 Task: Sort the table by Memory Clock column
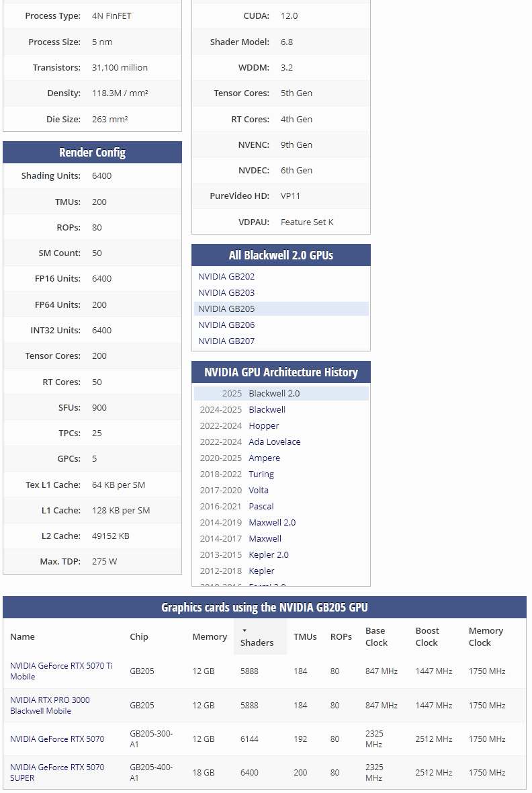click(486, 637)
